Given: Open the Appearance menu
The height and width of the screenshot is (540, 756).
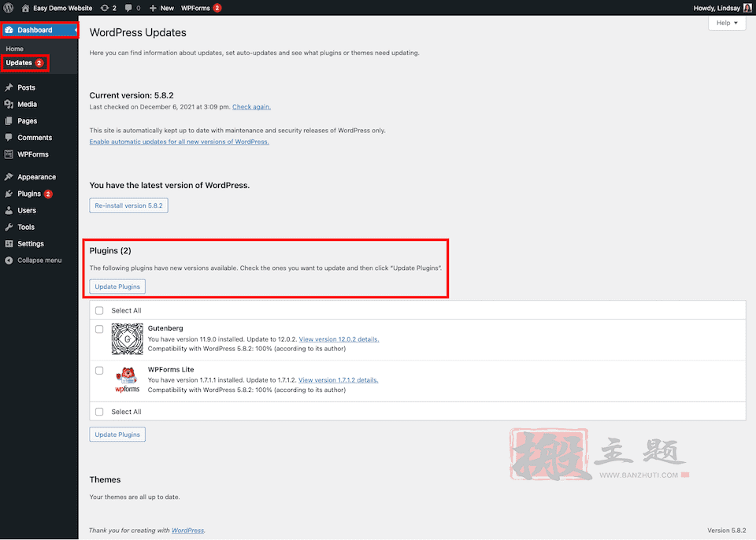Looking at the screenshot, I should pyautogui.click(x=37, y=177).
